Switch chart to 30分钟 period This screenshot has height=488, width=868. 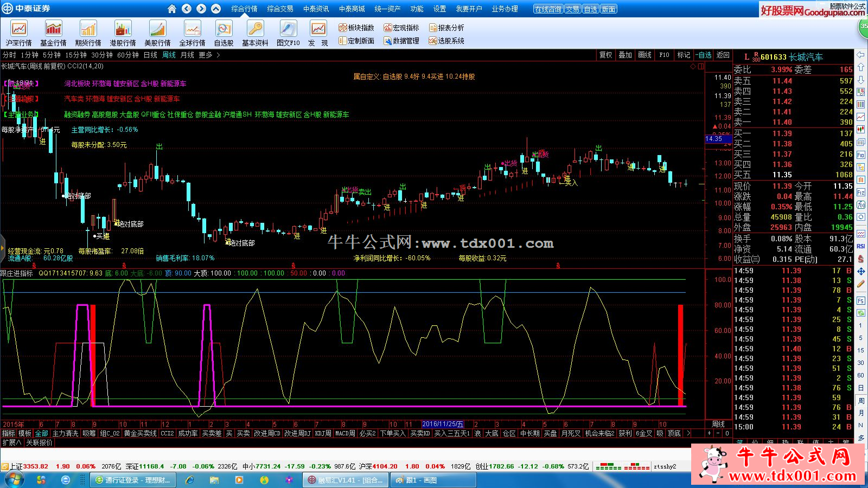coord(102,55)
